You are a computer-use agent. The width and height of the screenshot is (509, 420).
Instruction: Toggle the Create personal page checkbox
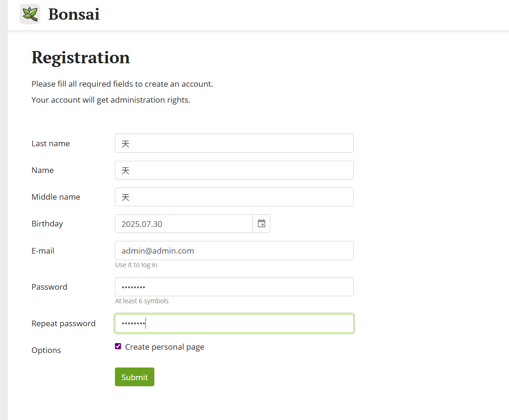pyautogui.click(x=118, y=346)
